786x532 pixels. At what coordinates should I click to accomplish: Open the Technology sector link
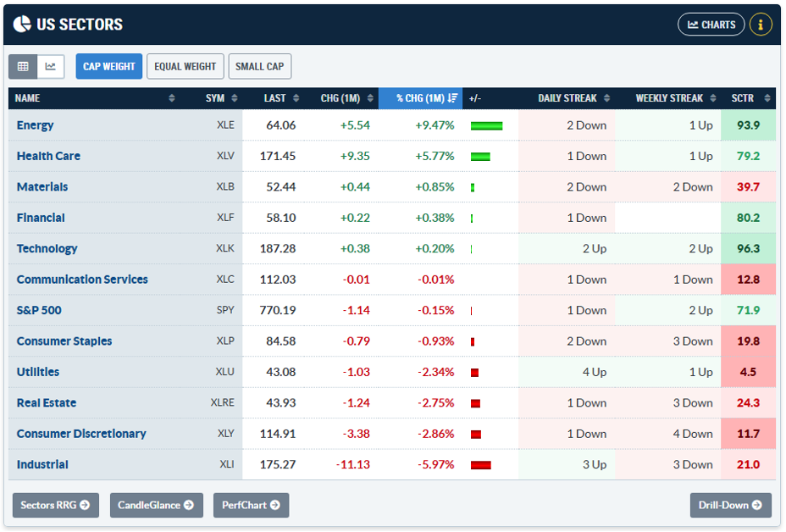tap(47, 249)
